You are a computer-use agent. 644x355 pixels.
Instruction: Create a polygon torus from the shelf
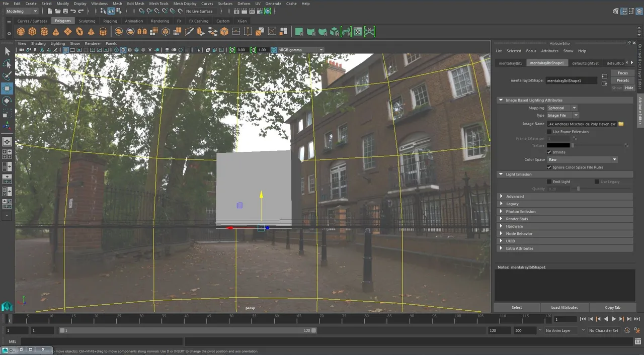point(79,32)
